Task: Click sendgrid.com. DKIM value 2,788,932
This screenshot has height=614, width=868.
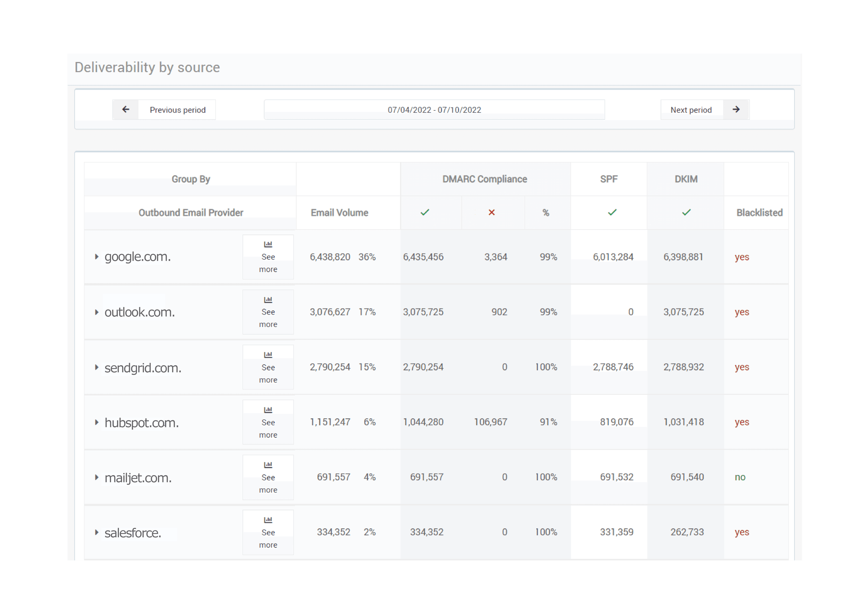Action: [x=684, y=367]
